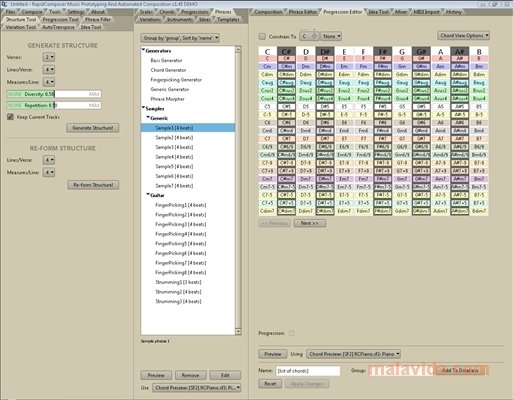Select the Chord Generator item
This screenshot has height=400, width=513.
click(x=168, y=70)
